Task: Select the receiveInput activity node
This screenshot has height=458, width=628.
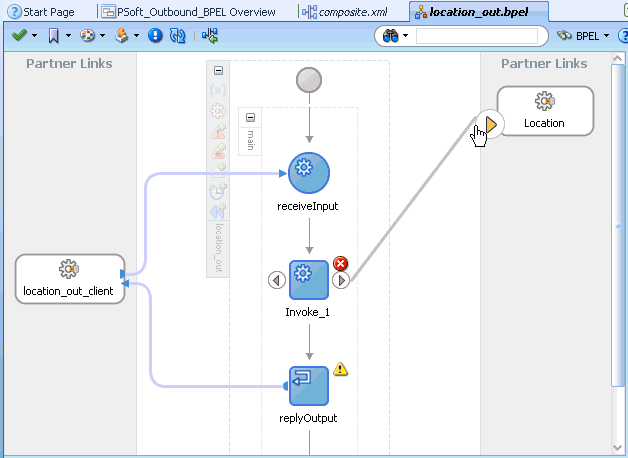Action: pyautogui.click(x=309, y=173)
